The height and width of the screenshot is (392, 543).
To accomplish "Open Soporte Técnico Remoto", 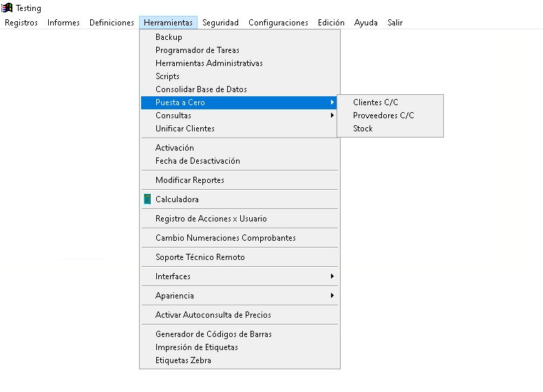I will [x=200, y=257].
